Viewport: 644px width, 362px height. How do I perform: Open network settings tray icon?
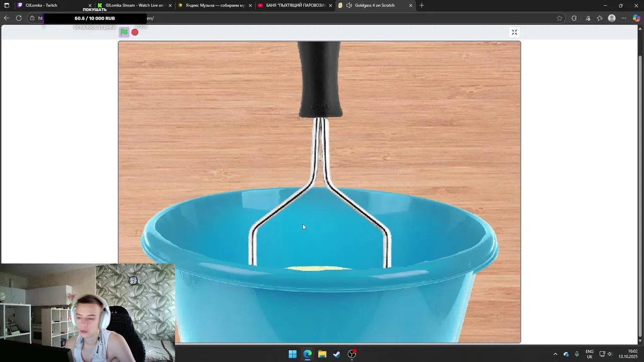pos(602,354)
